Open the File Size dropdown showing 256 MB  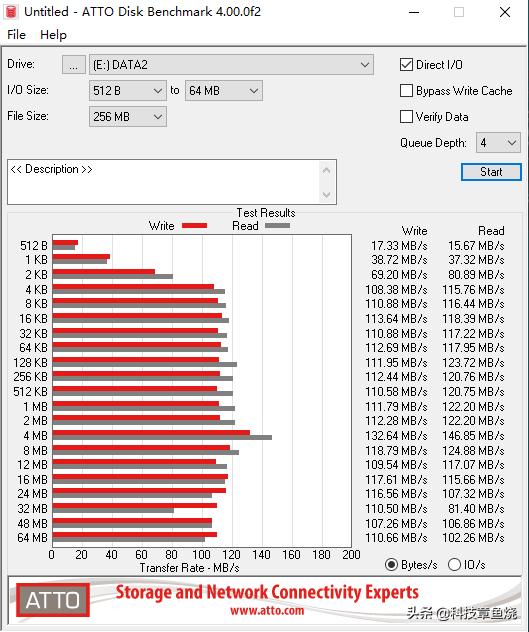pyautogui.click(x=127, y=117)
